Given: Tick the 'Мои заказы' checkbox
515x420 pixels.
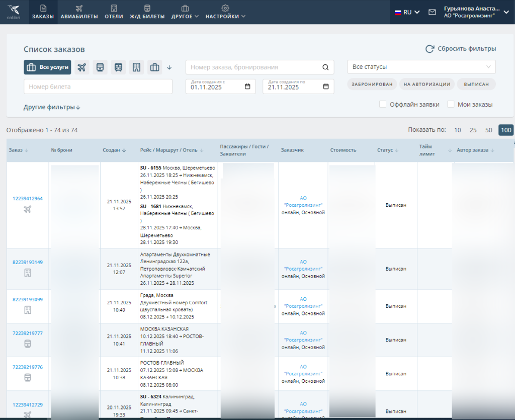Looking at the screenshot, I should tap(451, 104).
